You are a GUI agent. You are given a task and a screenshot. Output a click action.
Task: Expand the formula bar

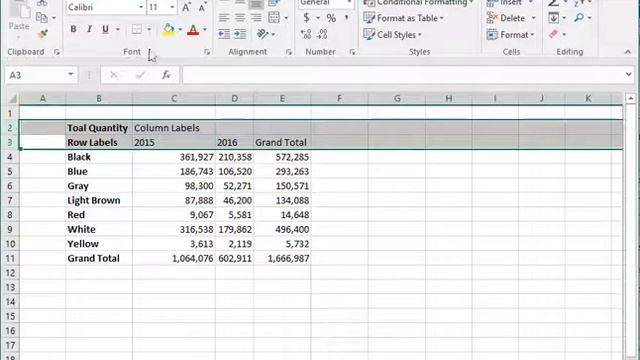629,74
